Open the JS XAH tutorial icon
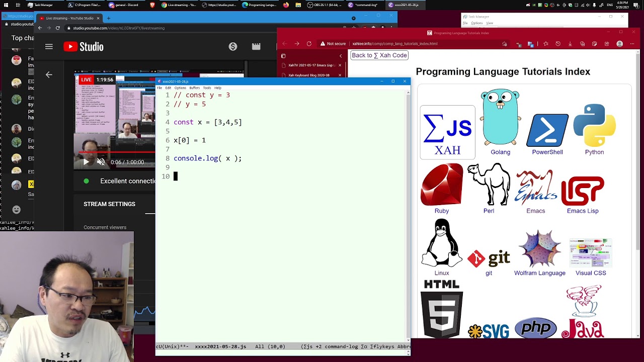The image size is (644, 362). 447,132
